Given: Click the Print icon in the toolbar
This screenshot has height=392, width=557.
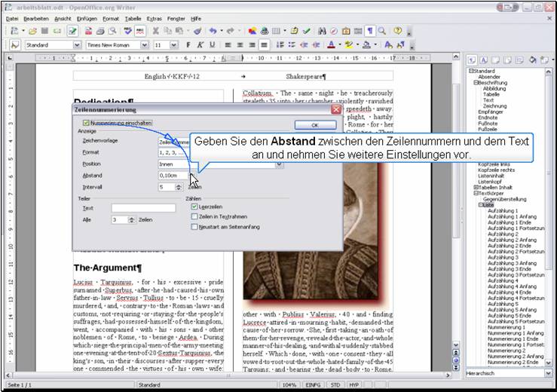Looking at the screenshot, I should 100,31.
